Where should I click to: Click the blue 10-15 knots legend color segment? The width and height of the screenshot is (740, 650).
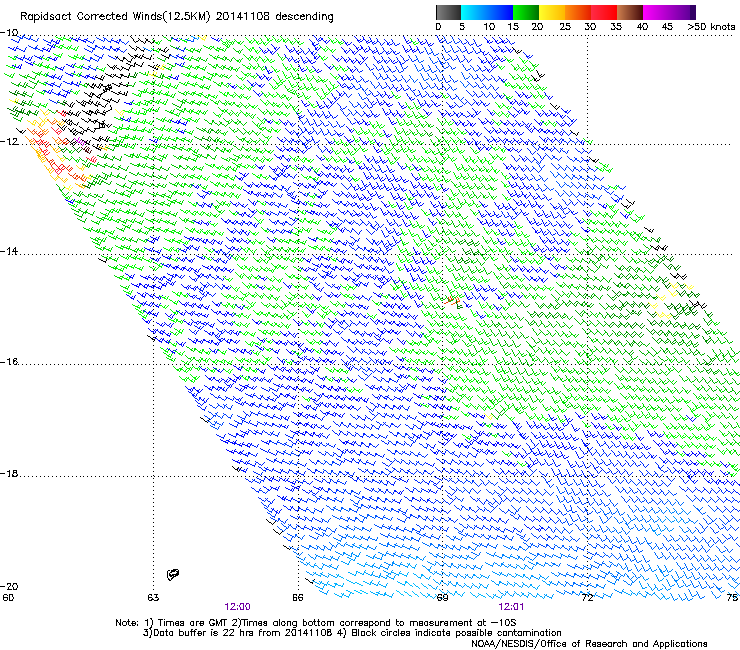[500, 12]
